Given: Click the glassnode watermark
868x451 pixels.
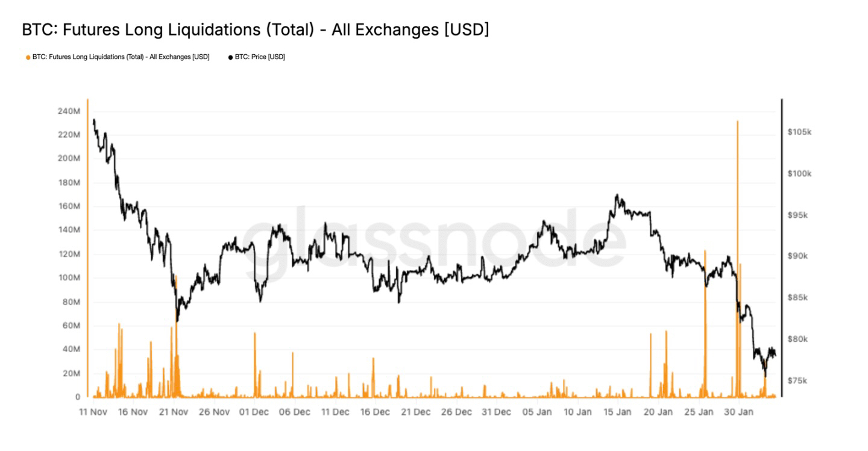Looking at the screenshot, I should tap(434, 244).
